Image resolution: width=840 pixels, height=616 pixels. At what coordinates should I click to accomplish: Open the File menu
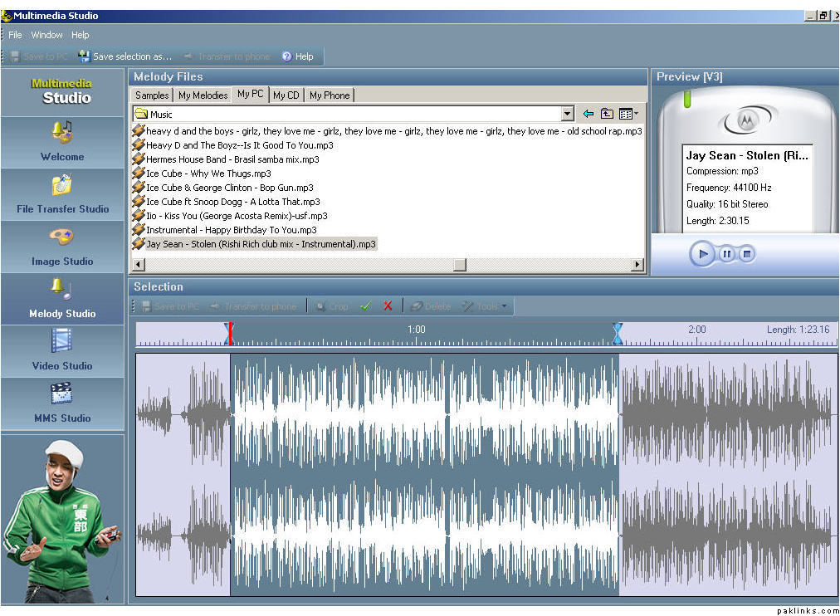pyautogui.click(x=15, y=35)
